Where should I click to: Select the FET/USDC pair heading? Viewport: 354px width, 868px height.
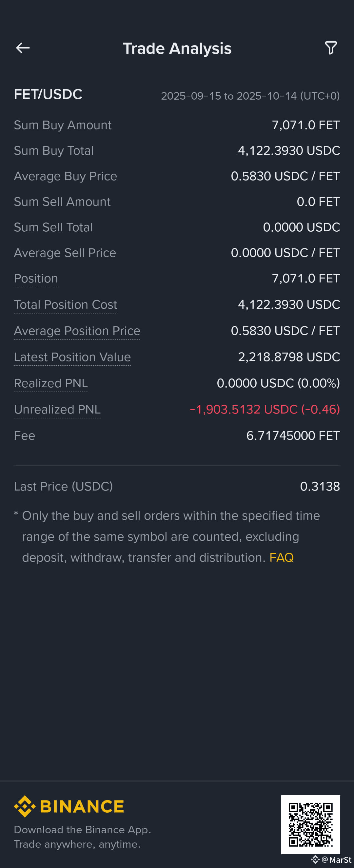[48, 94]
